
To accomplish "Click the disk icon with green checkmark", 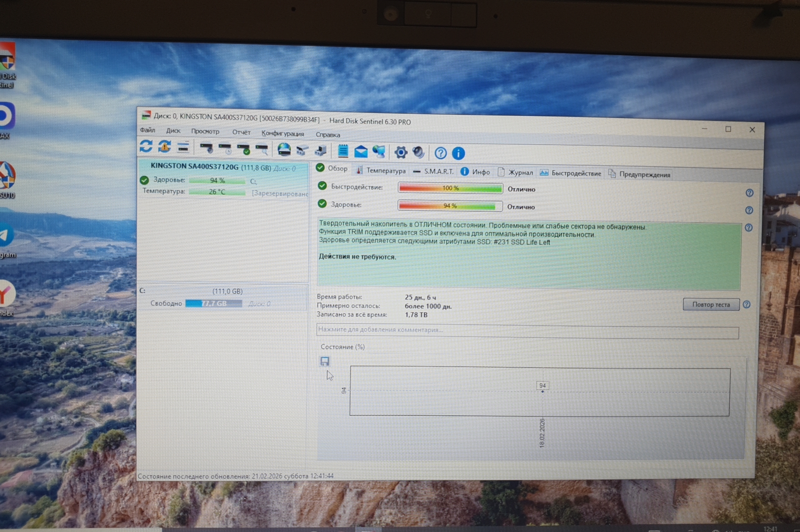I will click(243, 149).
